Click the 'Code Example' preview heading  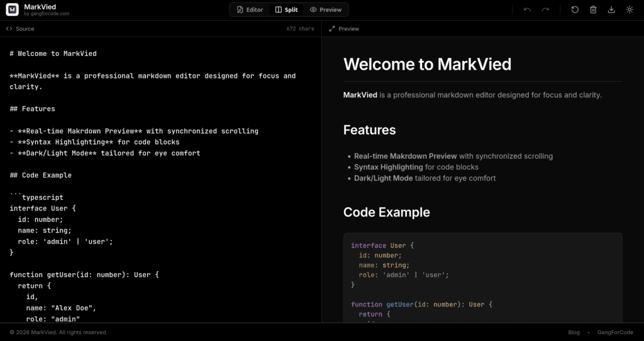click(x=387, y=212)
